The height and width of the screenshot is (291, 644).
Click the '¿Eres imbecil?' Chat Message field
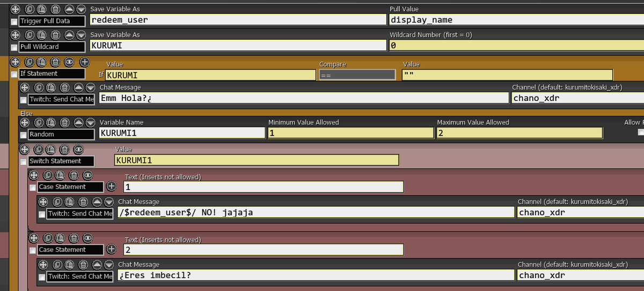(x=316, y=275)
